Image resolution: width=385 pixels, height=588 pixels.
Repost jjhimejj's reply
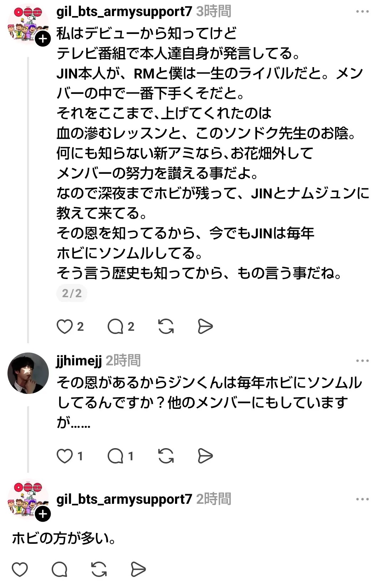[x=166, y=456]
